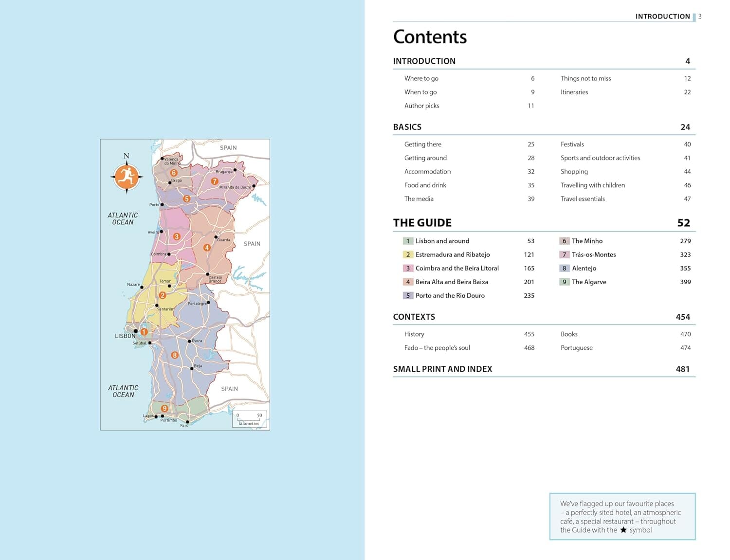Open the 'Author picks' entry
Image resolution: width=730 pixels, height=560 pixels.
click(422, 106)
